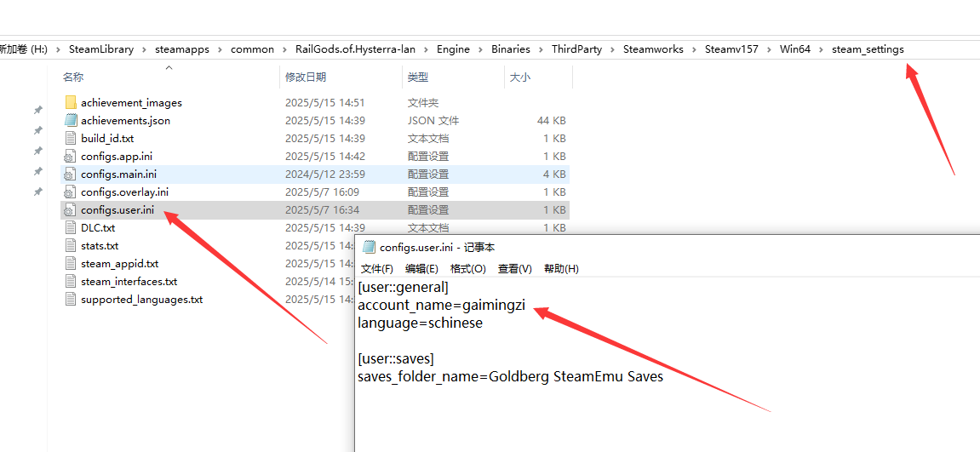Screen dimensions: 980x452
Task: Go to the ThirdParty breadcrumb
Action: click(577, 49)
